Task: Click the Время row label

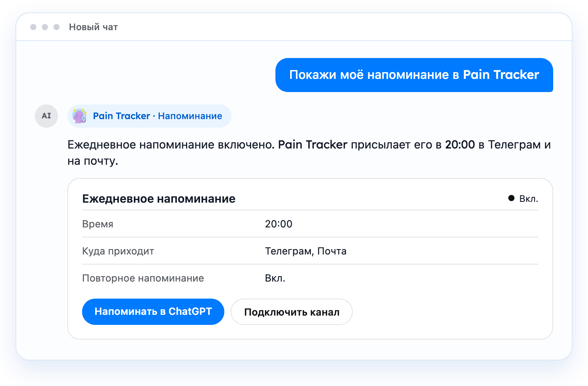Action: click(x=98, y=224)
